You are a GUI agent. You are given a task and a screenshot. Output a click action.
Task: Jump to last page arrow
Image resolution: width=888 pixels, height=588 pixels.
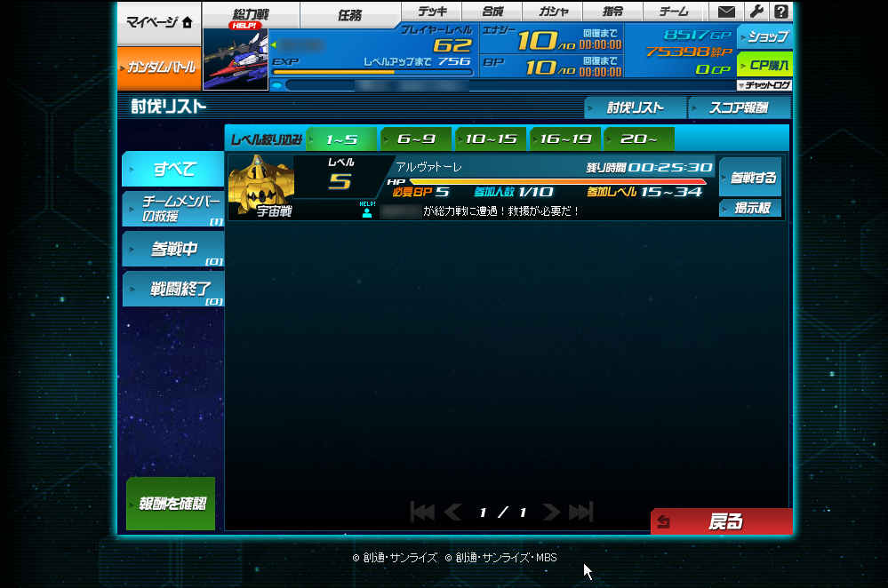tap(581, 513)
